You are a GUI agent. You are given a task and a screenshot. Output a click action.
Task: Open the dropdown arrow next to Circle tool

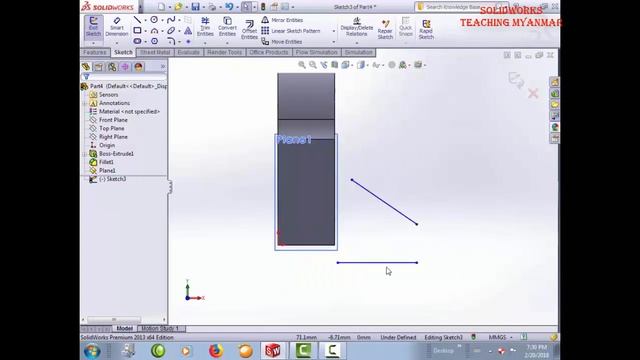point(162,20)
